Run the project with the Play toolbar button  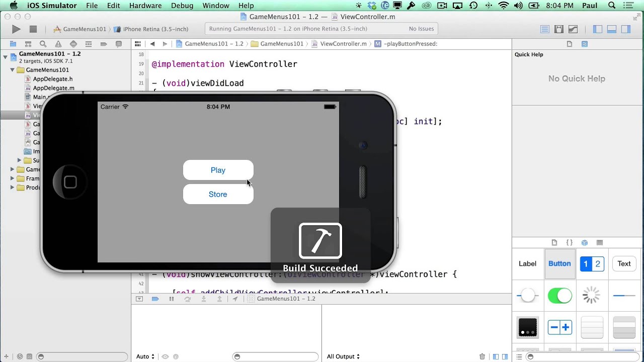point(16,29)
